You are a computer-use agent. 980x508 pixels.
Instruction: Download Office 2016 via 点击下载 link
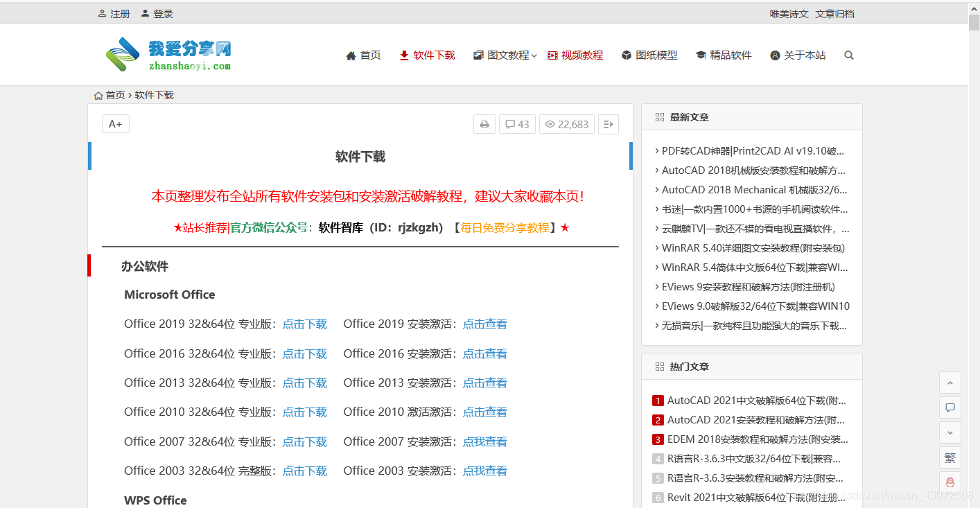[304, 353]
